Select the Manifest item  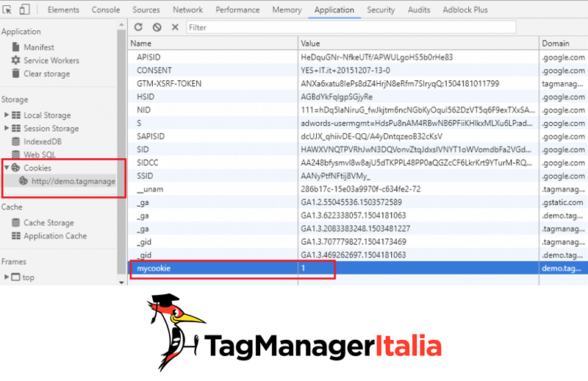39,47
